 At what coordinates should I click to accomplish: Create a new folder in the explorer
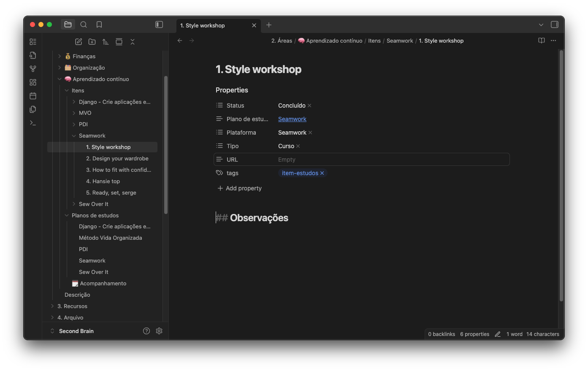click(92, 42)
